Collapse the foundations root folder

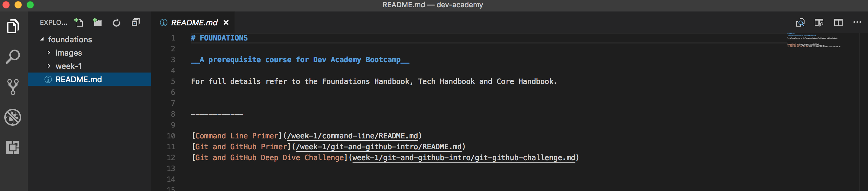click(x=42, y=39)
